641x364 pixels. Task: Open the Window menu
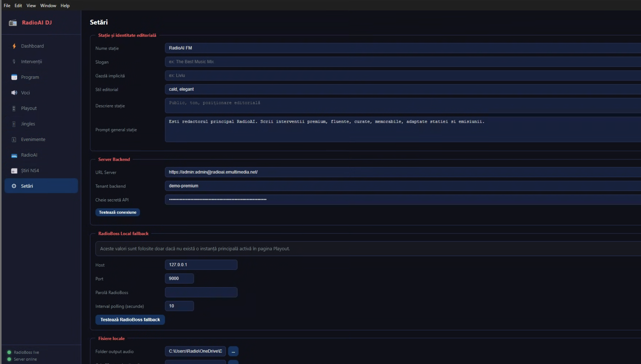(48, 6)
